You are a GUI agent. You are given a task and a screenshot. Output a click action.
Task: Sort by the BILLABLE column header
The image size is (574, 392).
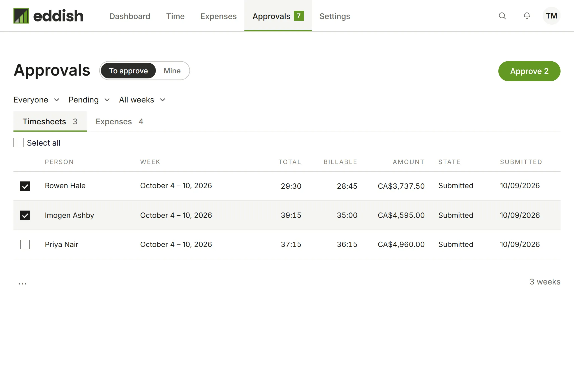point(341,162)
